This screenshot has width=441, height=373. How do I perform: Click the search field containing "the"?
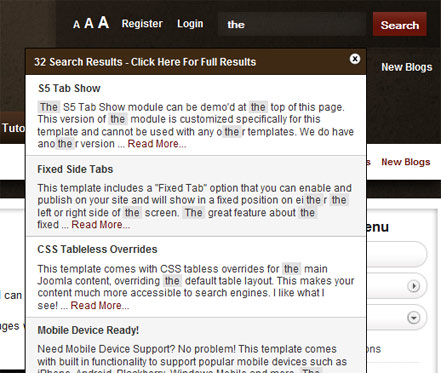[x=292, y=24]
